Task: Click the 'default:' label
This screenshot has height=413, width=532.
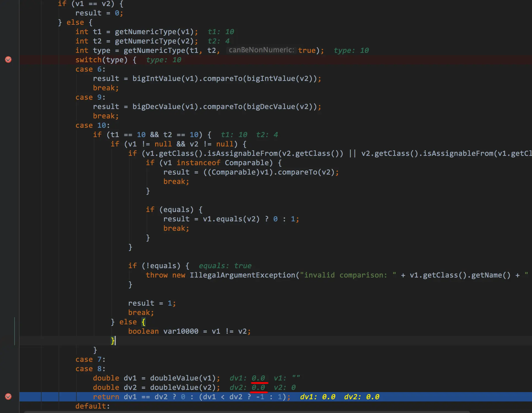Action: (92, 406)
